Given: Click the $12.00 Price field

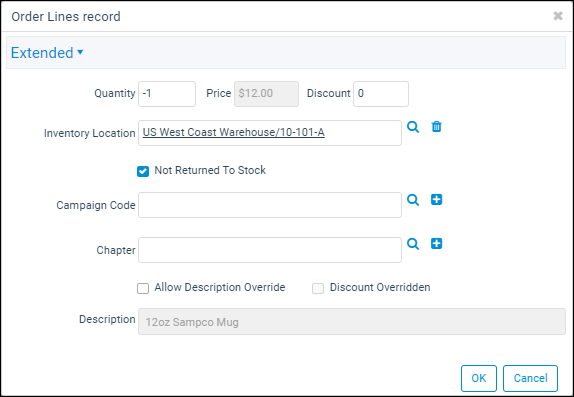Looking at the screenshot, I should pos(266,94).
